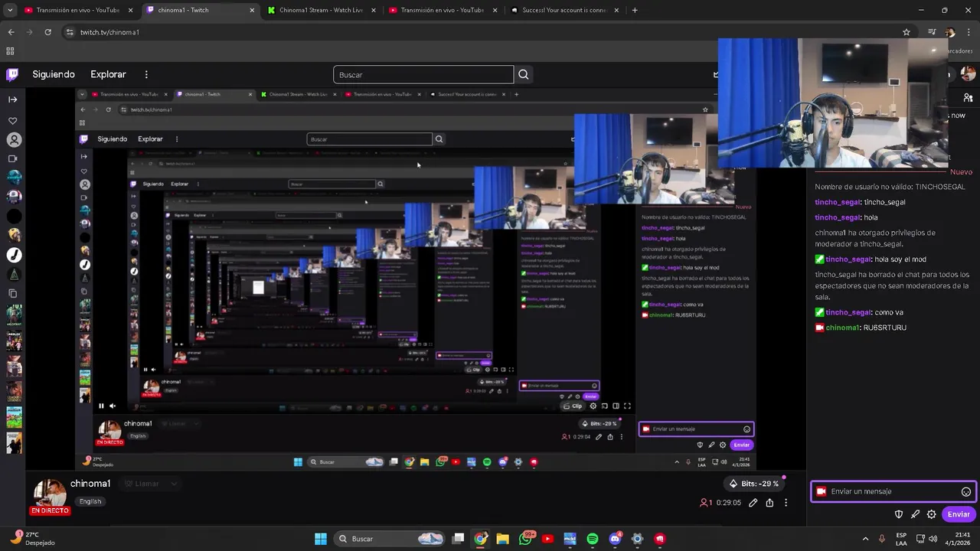
Task: Click the Enviar un mensaje chat field
Action: [893, 491]
